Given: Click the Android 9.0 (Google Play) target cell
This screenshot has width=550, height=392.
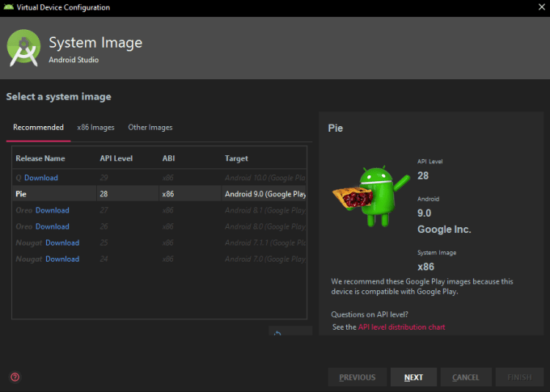Looking at the screenshot, I should pyautogui.click(x=264, y=194).
